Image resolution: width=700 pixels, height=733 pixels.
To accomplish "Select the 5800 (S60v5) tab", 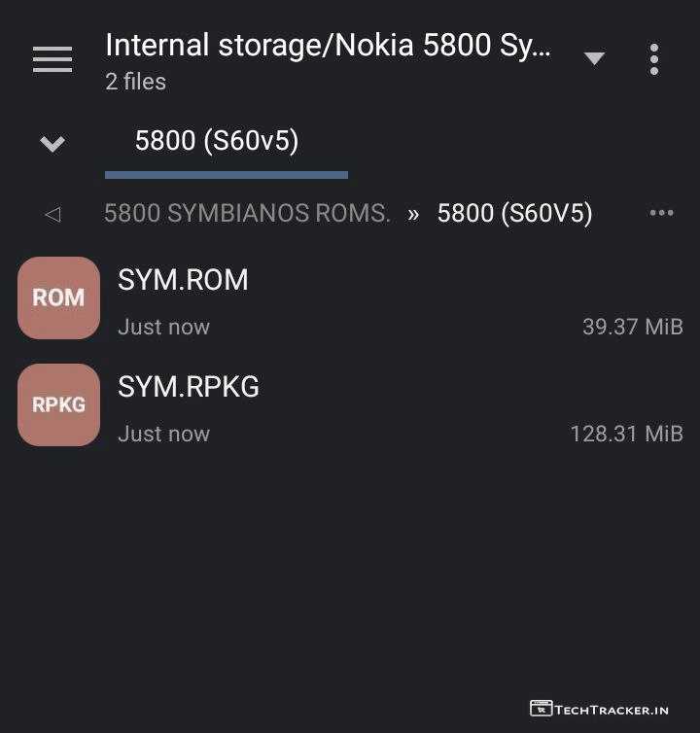I will [217, 142].
